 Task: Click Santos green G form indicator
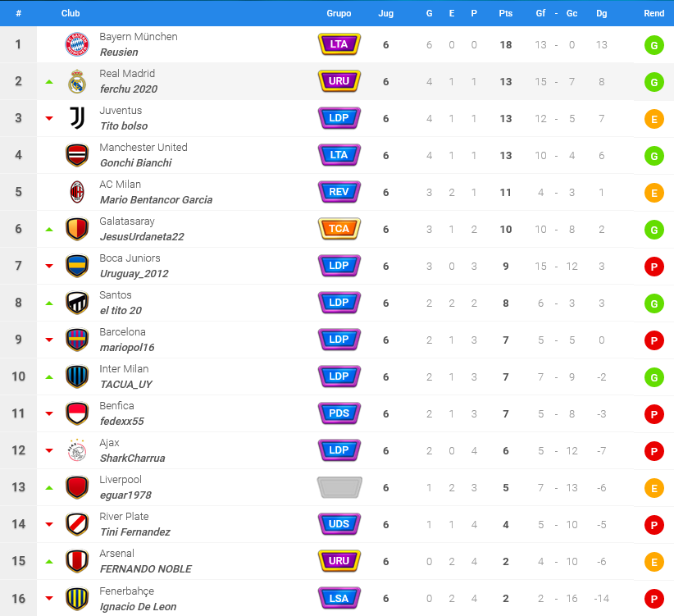654,303
